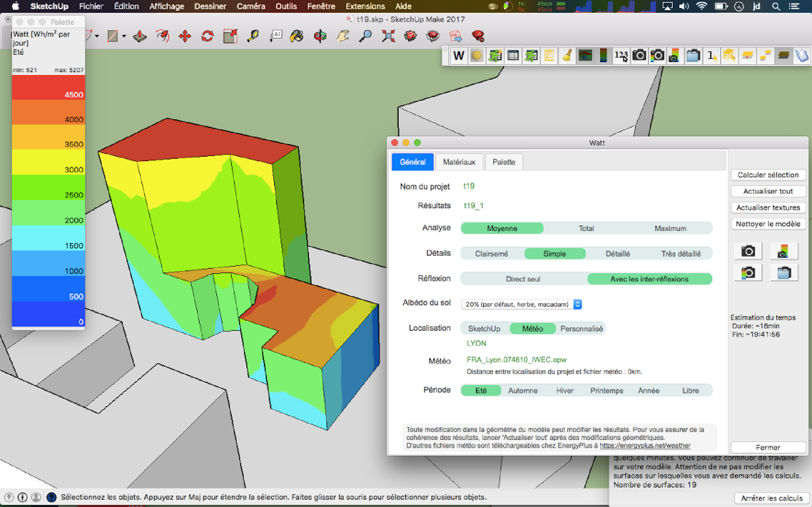Image resolution: width=812 pixels, height=507 pixels.
Task: Choose Très détaillé detail level
Action: (x=681, y=254)
